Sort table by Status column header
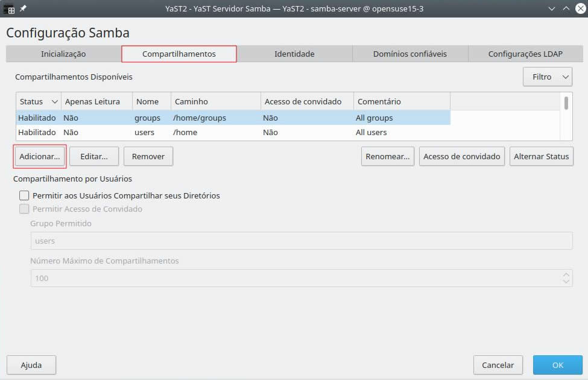588x380 pixels. click(x=39, y=101)
